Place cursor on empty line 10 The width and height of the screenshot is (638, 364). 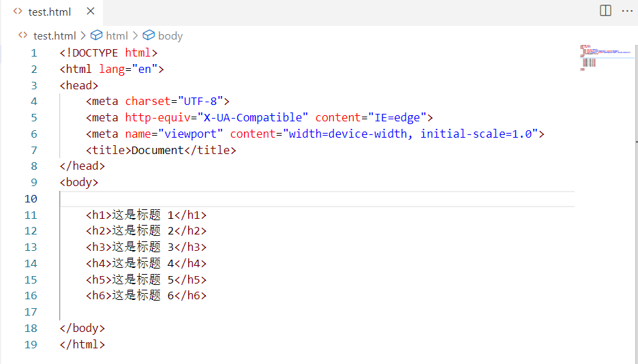tap(273, 199)
